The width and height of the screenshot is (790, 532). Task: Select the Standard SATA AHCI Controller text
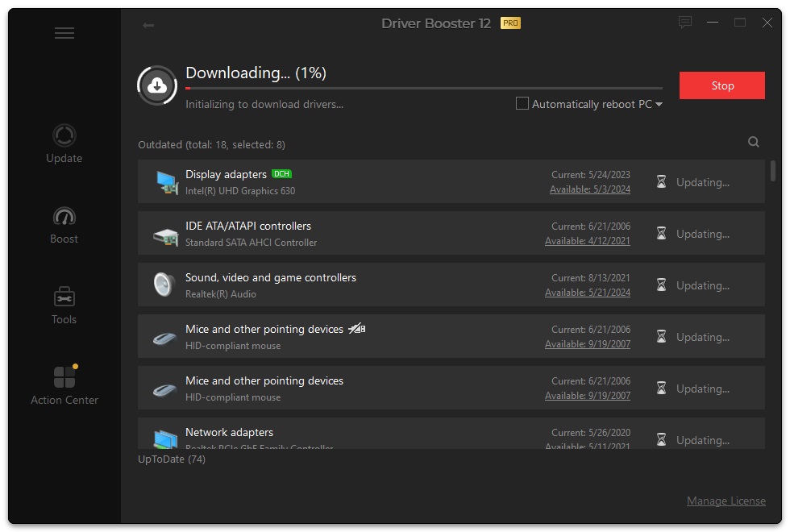tap(251, 243)
